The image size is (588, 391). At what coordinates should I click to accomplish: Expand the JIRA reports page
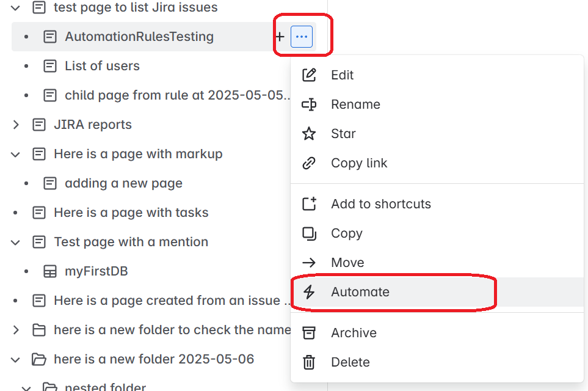(15, 124)
